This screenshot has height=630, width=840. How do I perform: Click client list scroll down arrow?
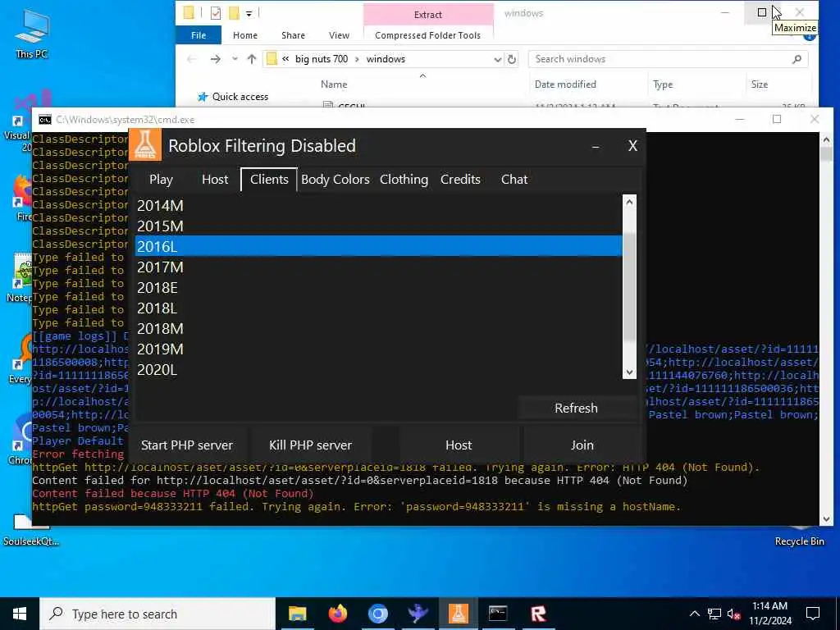coord(629,372)
